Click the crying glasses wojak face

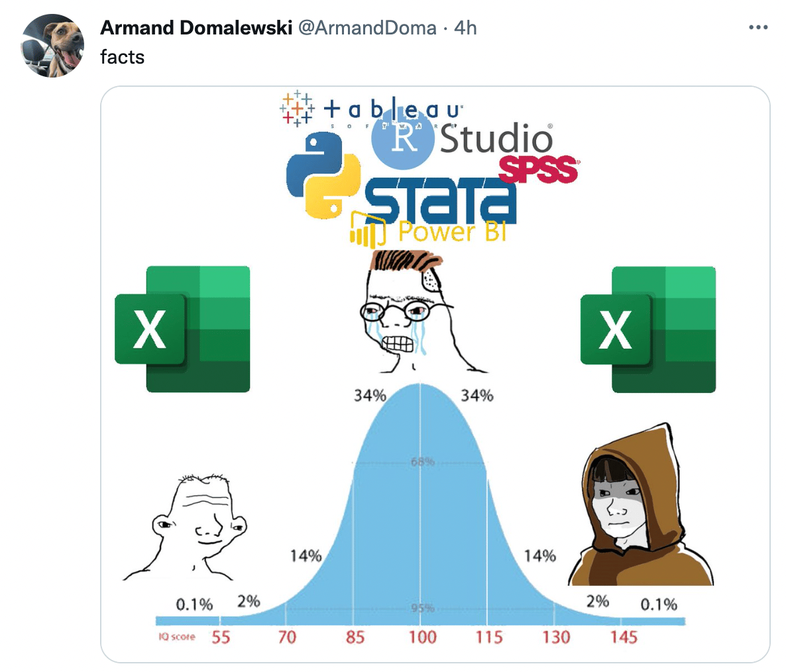(411, 311)
